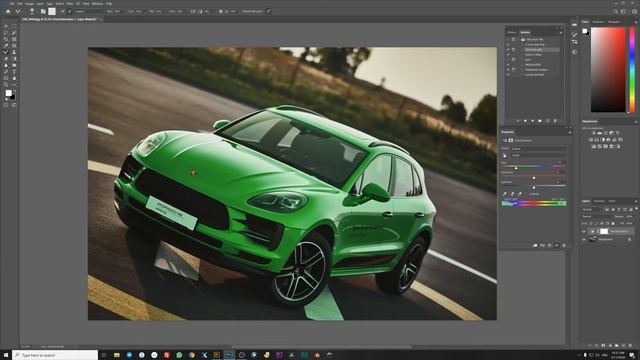The image size is (640, 360).
Task: Add a Vibrance adjustment
Action: (x=618, y=133)
